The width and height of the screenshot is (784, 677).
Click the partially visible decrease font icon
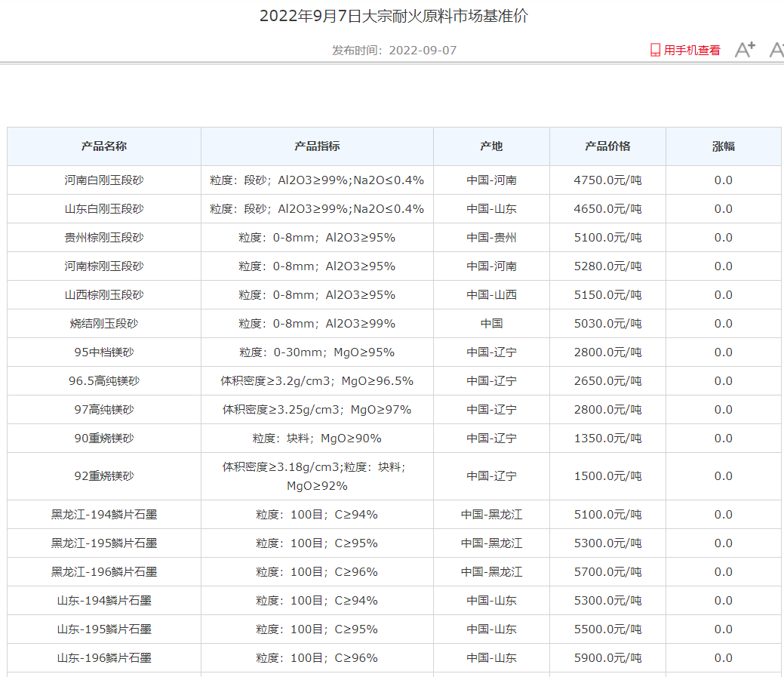pos(776,50)
